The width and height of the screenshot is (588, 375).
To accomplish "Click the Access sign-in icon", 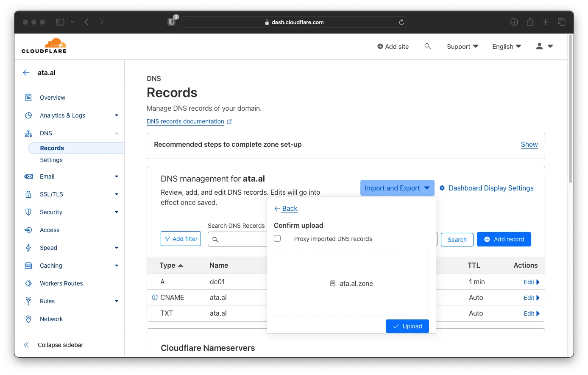I will coord(28,230).
